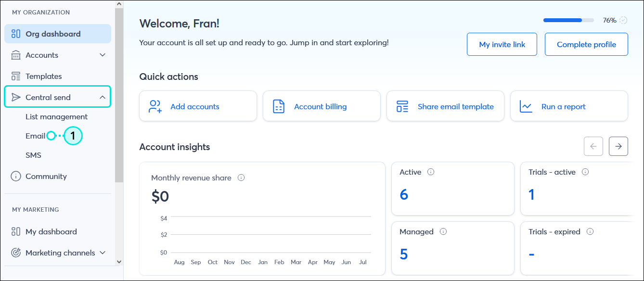The width and height of the screenshot is (644, 281).
Task: Collapse the Central send section
Action: (x=103, y=97)
